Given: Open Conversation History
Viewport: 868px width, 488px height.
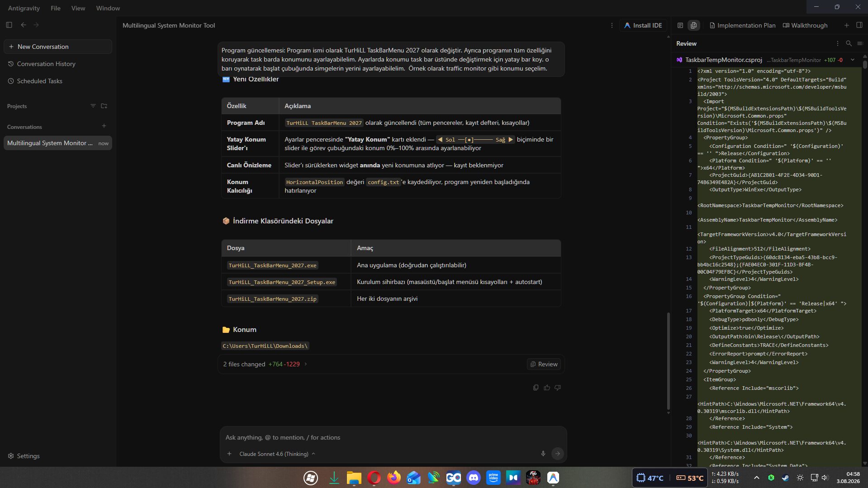Looking at the screenshot, I should 46,64.
